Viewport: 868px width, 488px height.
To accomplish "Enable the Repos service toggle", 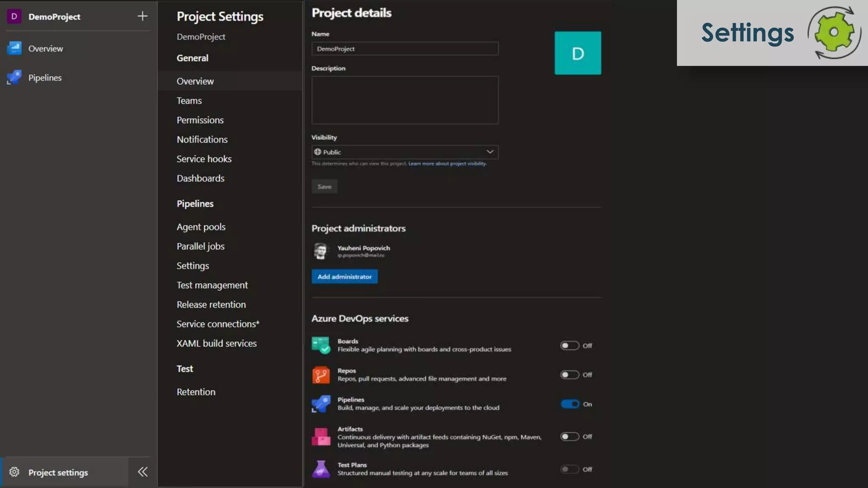I will tap(569, 375).
